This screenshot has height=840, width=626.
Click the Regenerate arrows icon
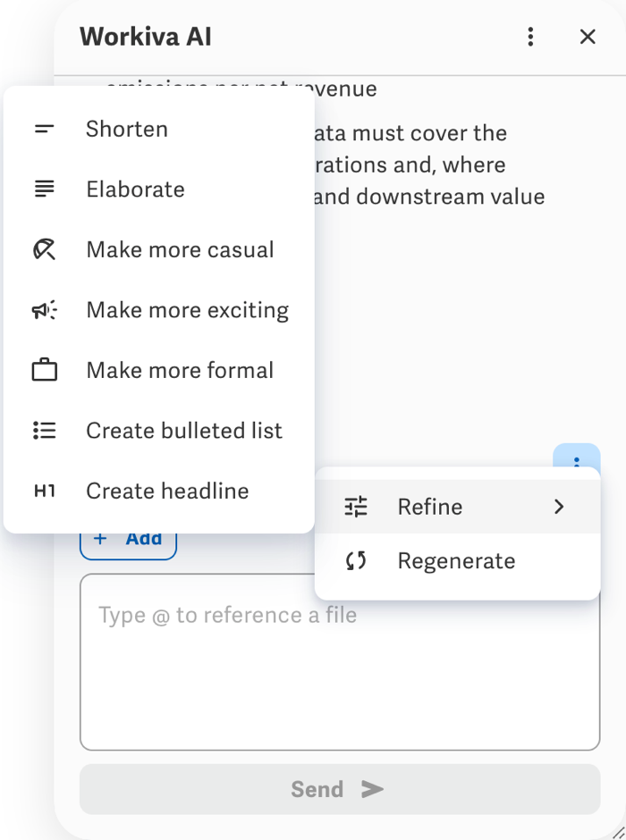[x=356, y=561]
